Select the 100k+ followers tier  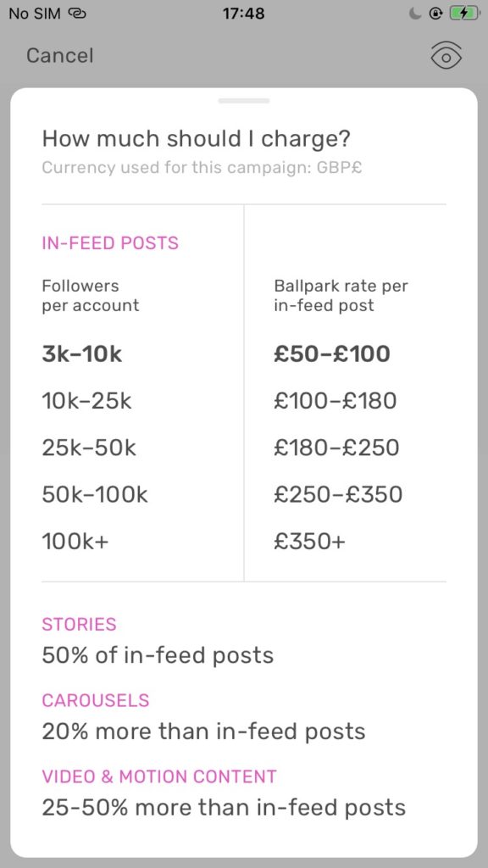[75, 542]
